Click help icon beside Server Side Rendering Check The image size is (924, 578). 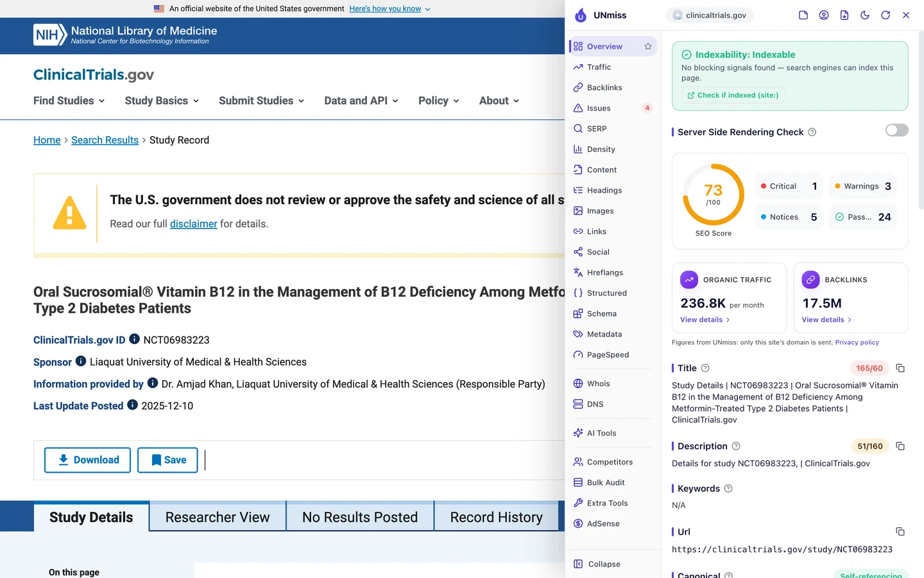pyautogui.click(x=812, y=132)
